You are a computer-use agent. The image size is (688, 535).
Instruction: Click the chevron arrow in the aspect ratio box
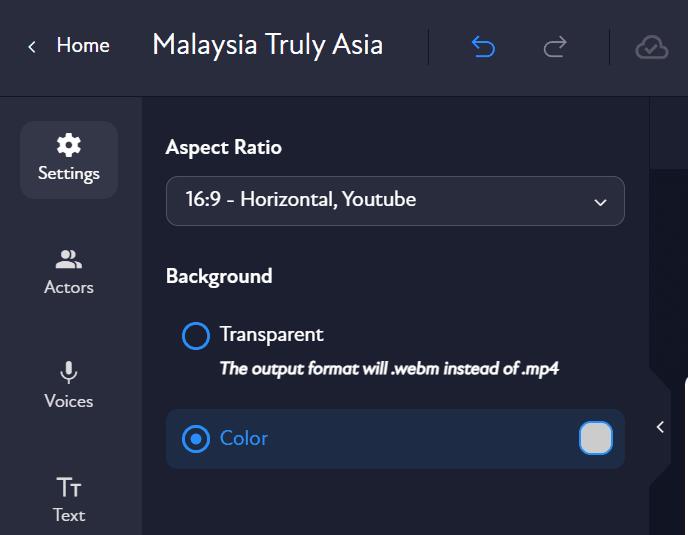click(600, 202)
